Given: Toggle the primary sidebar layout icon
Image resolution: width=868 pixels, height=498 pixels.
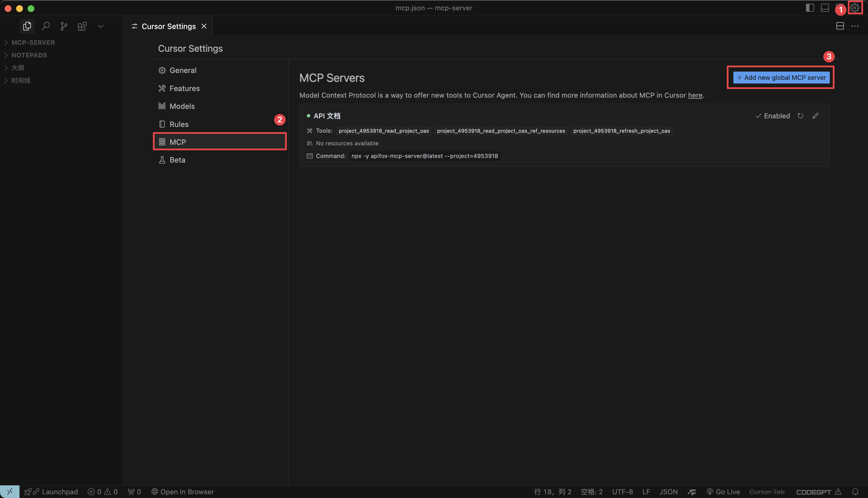Looking at the screenshot, I should (809, 7).
